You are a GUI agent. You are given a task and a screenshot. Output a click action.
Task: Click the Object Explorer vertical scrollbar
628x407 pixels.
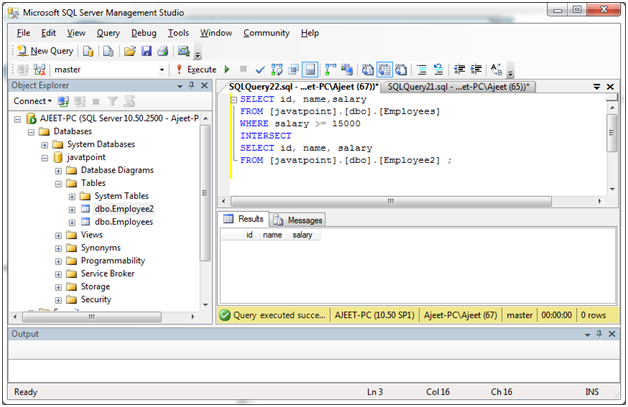click(x=205, y=193)
